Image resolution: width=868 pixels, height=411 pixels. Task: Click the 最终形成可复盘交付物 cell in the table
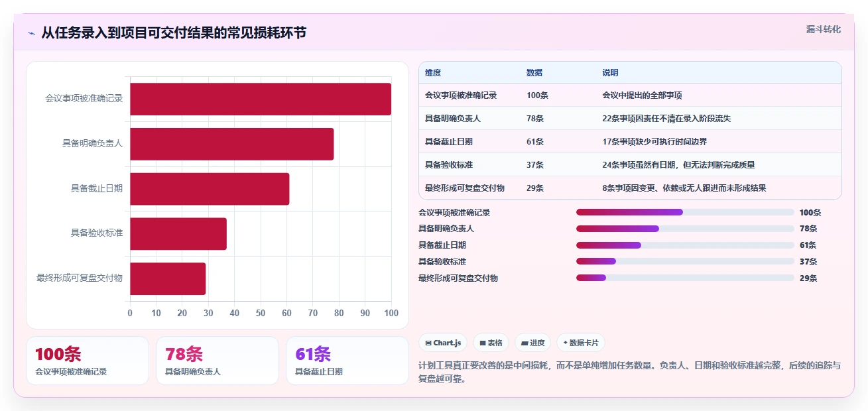(465, 188)
